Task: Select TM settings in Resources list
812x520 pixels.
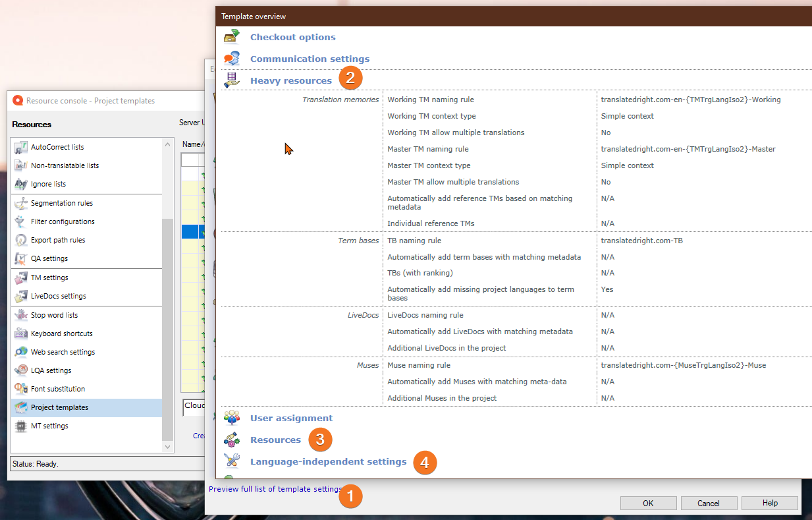Action: pos(86,277)
